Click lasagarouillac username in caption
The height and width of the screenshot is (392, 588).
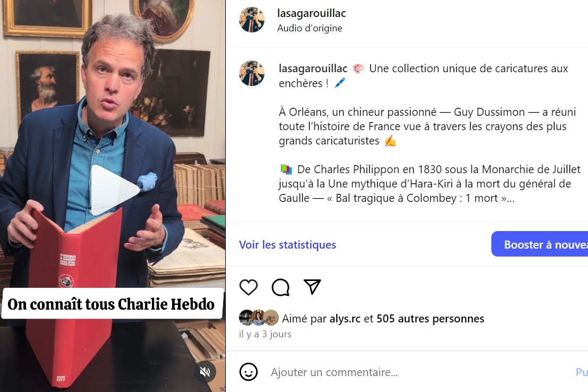(313, 69)
